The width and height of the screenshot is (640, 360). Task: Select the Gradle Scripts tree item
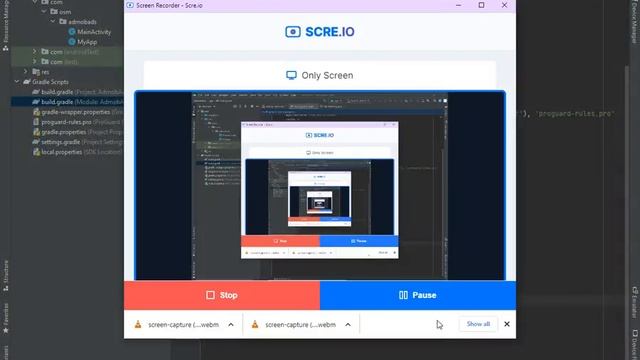tap(50, 82)
